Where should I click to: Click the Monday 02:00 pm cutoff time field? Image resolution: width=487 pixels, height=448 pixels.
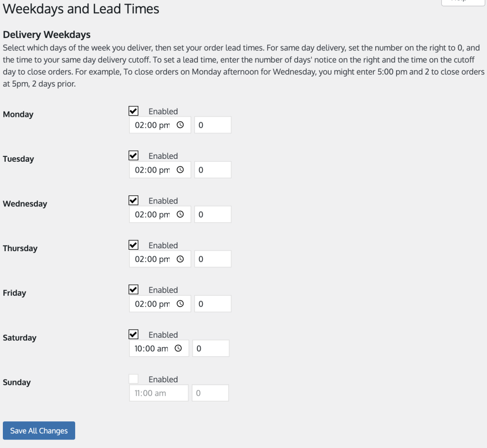pyautogui.click(x=160, y=125)
